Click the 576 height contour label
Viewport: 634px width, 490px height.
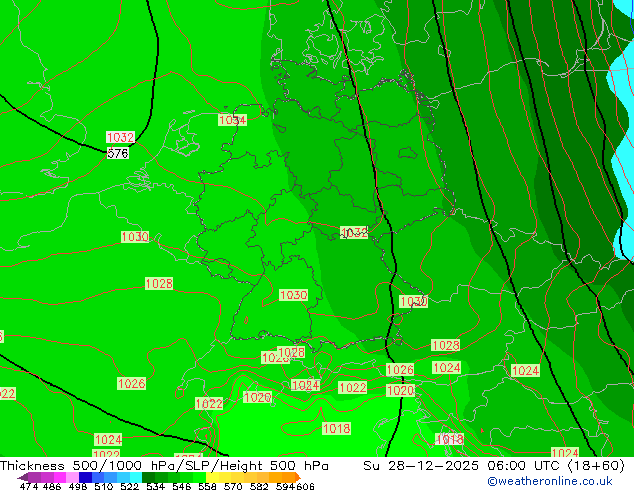pyautogui.click(x=118, y=153)
